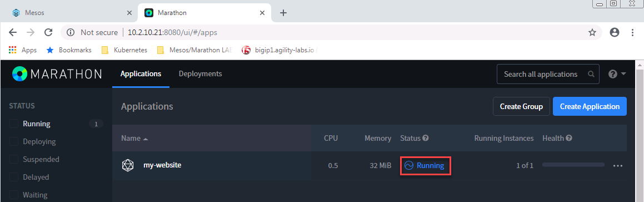The width and height of the screenshot is (644, 202).
Task: Click the browser address bar URL
Action: pos(172,32)
